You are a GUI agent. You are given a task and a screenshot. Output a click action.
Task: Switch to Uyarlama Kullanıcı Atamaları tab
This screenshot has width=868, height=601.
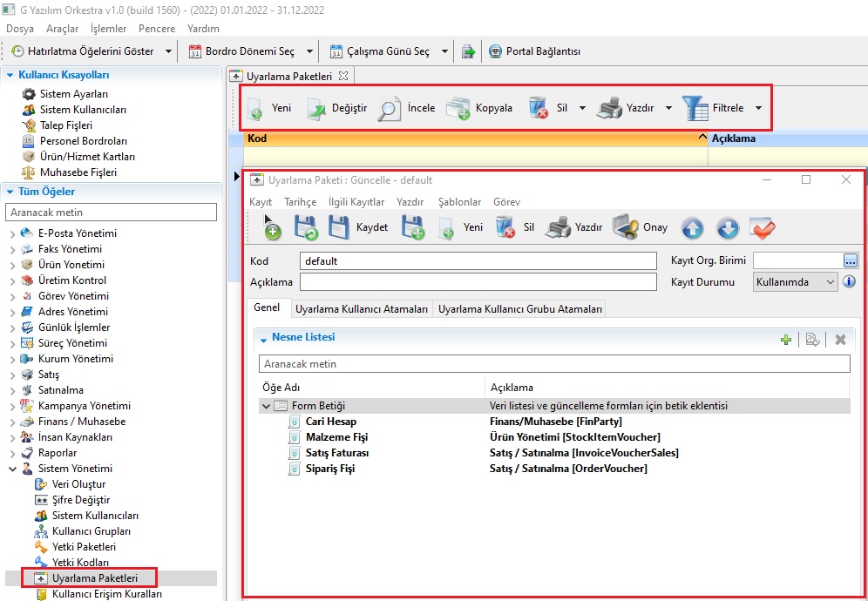tap(361, 308)
